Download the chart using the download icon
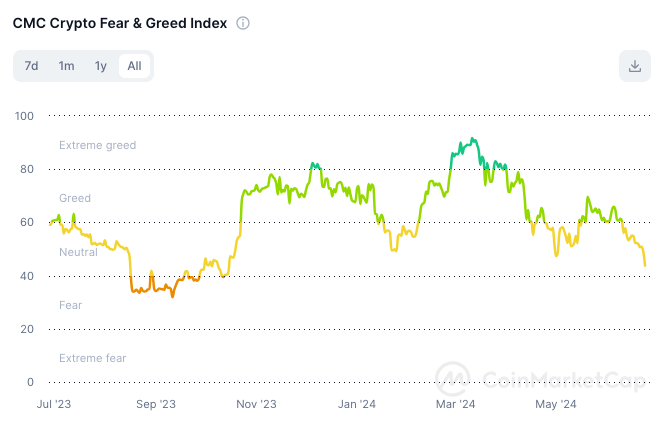The width and height of the screenshot is (667, 430). point(635,66)
